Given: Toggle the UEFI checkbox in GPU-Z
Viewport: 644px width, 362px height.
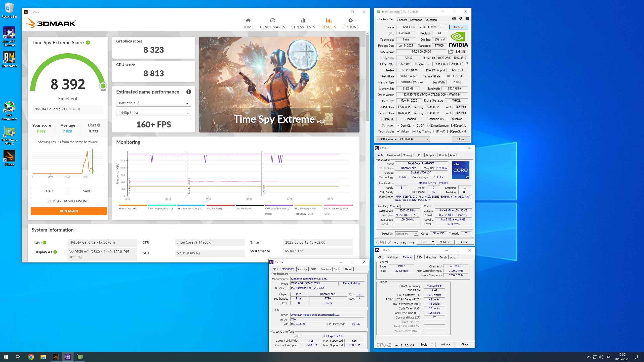Looking at the screenshot, I should point(458,52).
